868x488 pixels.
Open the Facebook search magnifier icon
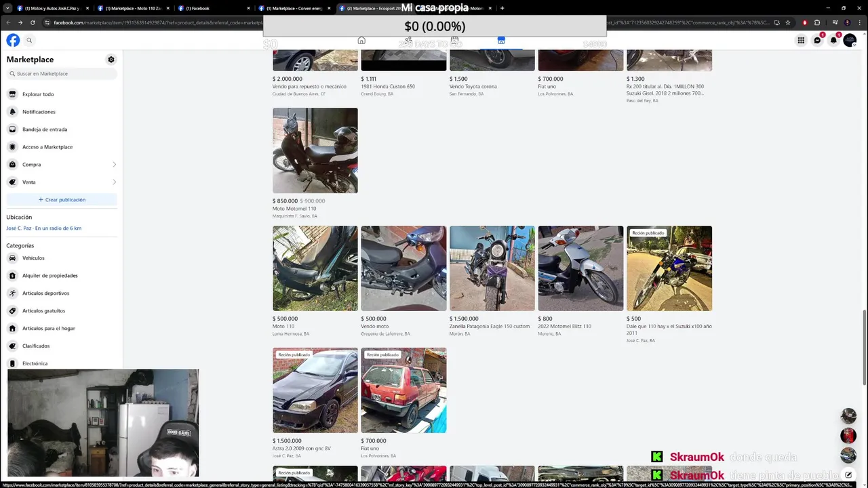(29, 40)
